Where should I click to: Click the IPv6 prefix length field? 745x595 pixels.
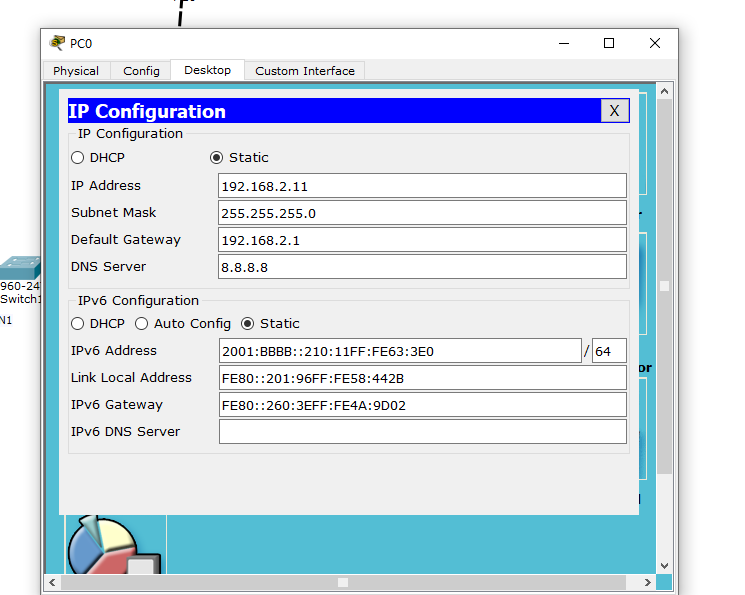click(609, 351)
